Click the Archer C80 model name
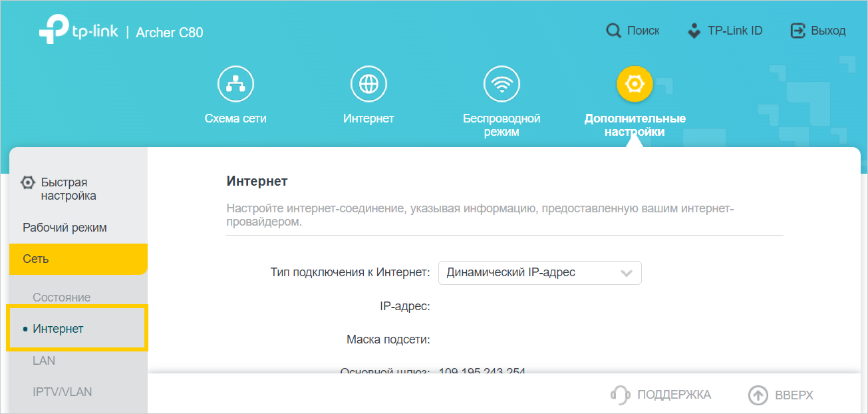868x414 pixels. click(x=170, y=32)
